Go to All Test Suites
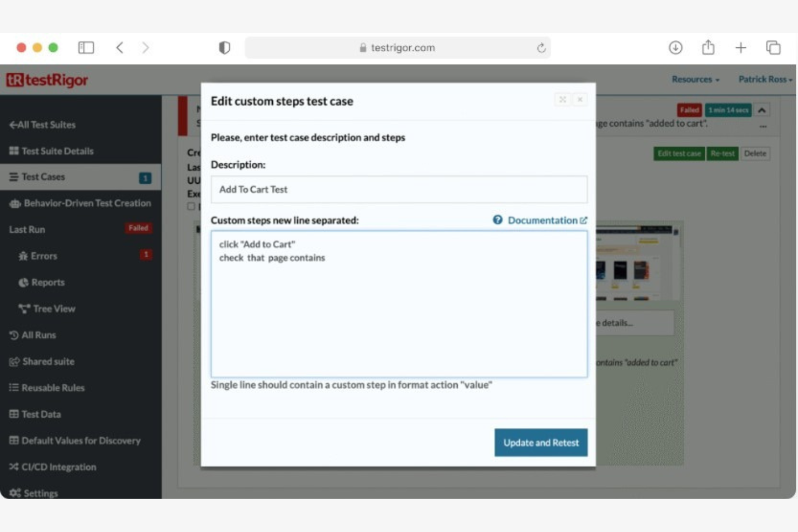 coord(44,125)
